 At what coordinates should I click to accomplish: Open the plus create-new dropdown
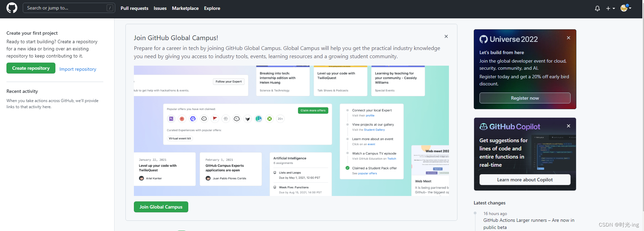[610, 8]
